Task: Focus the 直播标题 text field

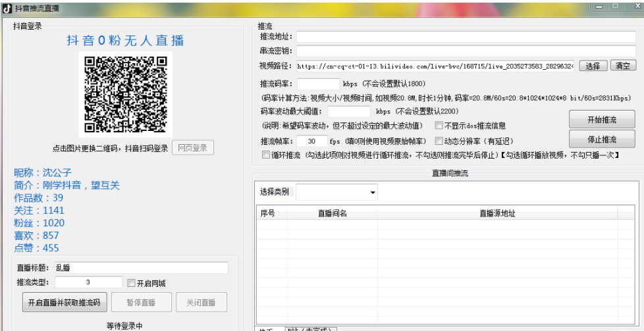Action: pos(140,268)
